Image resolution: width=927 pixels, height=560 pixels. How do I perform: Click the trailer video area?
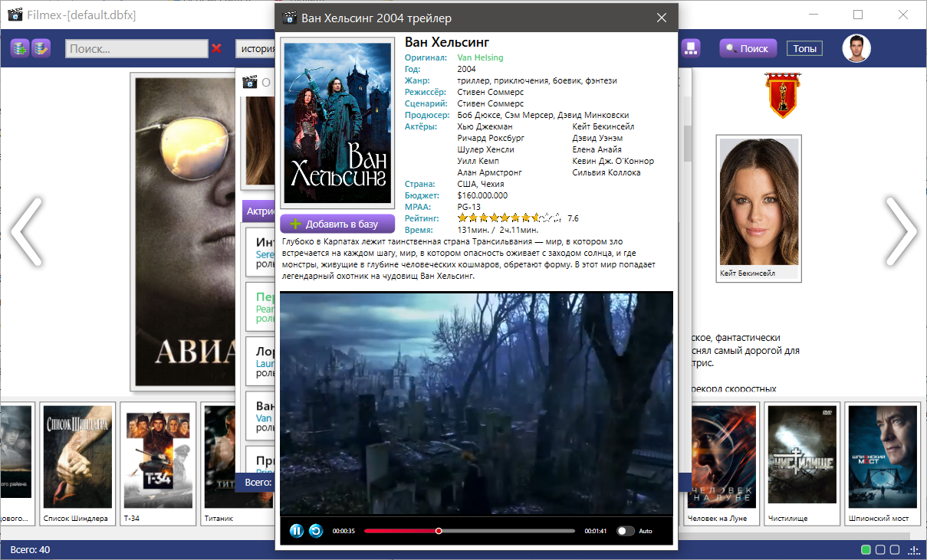[x=476, y=403]
